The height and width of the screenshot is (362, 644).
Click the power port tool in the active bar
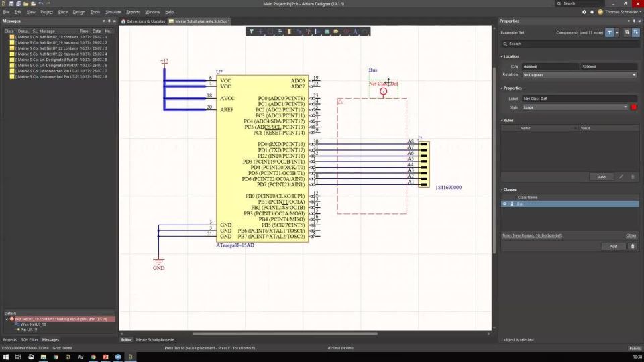pyautogui.click(x=308, y=32)
